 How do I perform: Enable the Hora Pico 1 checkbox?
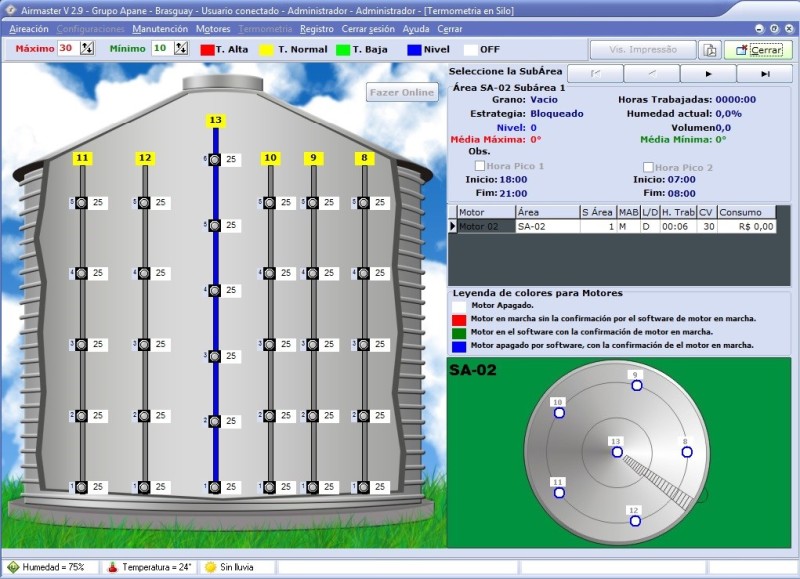click(x=480, y=166)
